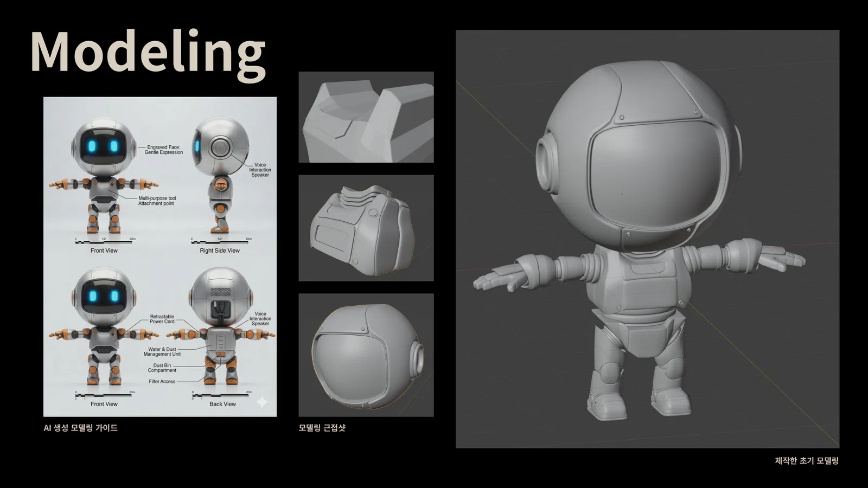The image size is (868, 488).
Task: Click the "Dust Bin Compartment" annotation
Action: click(x=162, y=368)
